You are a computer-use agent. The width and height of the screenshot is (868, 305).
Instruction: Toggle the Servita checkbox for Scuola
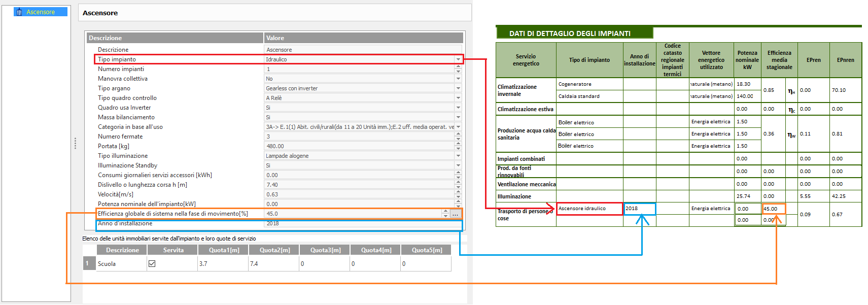[x=152, y=264]
